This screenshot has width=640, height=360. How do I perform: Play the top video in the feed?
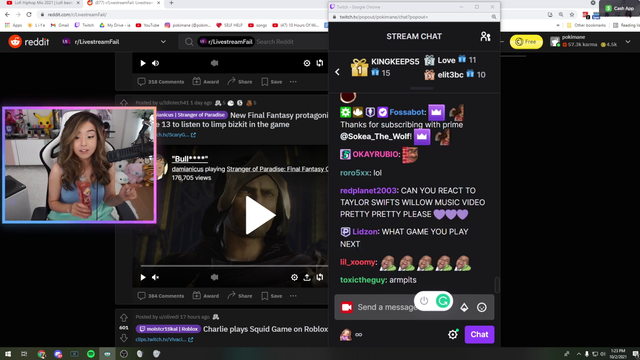[143, 63]
